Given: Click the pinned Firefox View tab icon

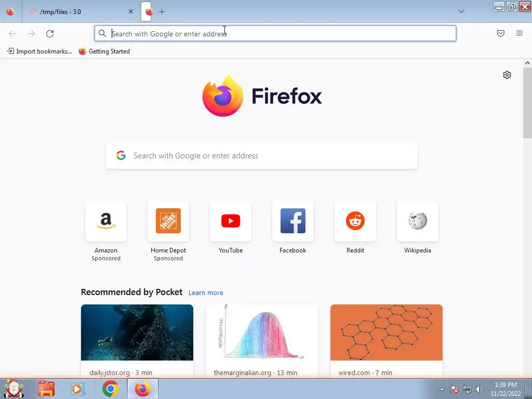Looking at the screenshot, I should click(10, 11).
